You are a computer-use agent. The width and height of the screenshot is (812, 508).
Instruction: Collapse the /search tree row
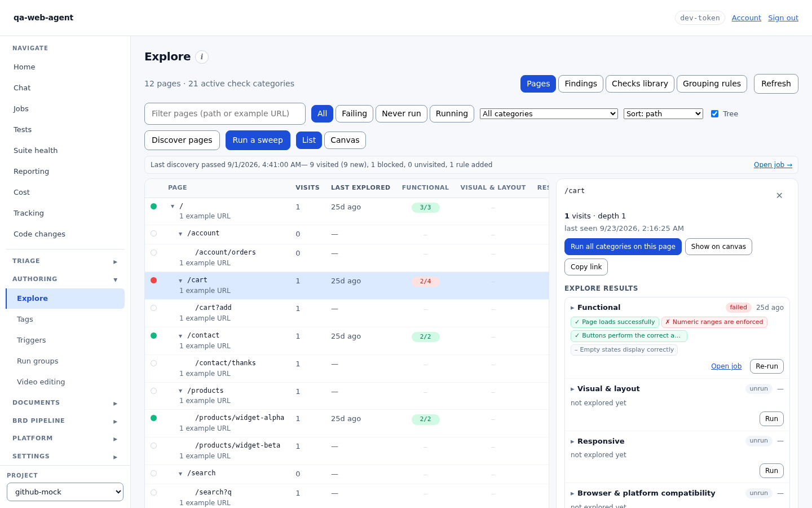(180, 474)
